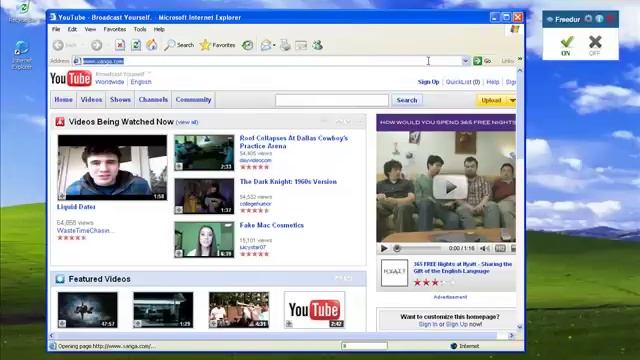Click the Sign Up link
640x360 pixels.
click(x=428, y=82)
